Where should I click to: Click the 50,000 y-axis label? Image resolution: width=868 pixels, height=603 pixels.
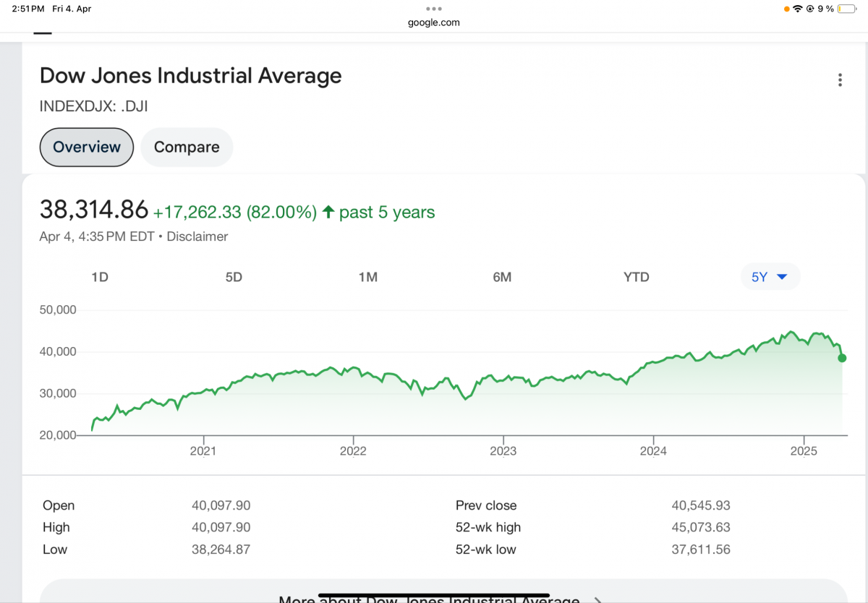coord(57,310)
